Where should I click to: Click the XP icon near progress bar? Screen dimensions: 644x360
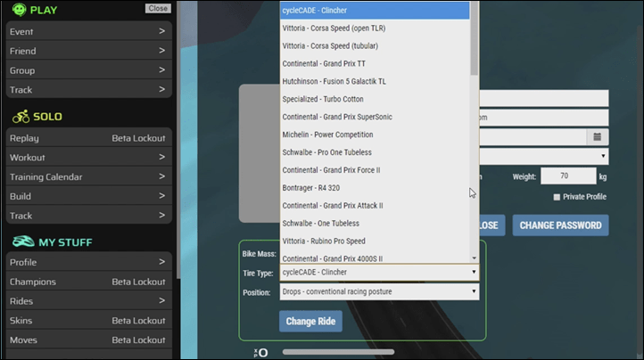tap(260, 352)
